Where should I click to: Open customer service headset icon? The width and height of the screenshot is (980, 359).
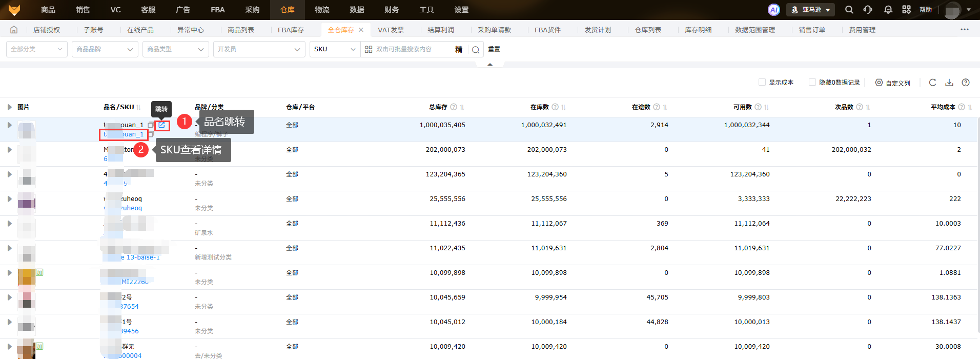pos(868,10)
